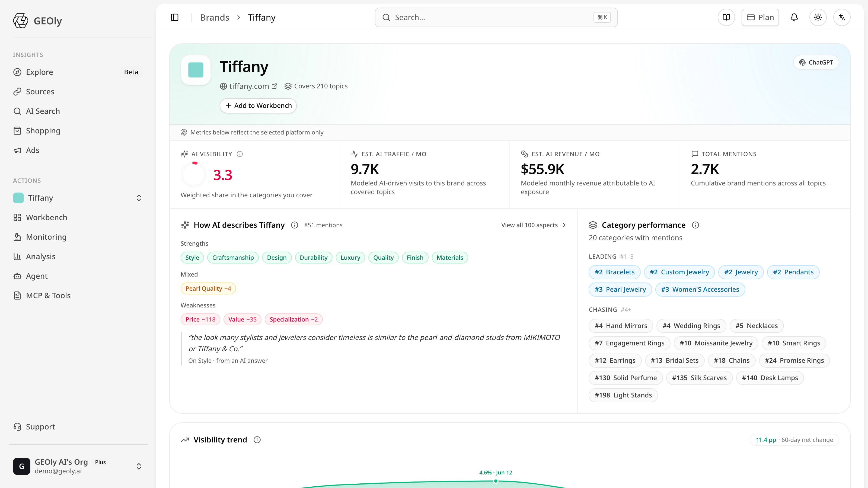The image size is (868, 488).
Task: Open Explore in the sidebar
Action: 78,72
